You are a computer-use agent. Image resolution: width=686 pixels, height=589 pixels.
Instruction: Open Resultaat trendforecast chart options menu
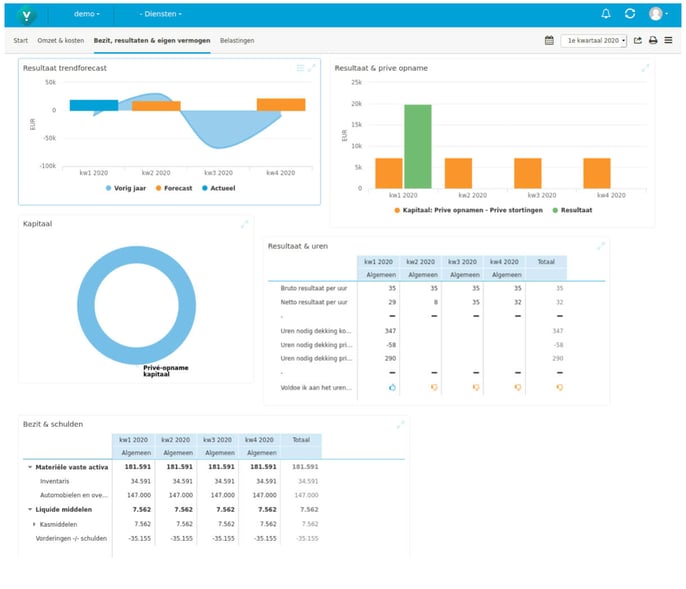pyautogui.click(x=300, y=68)
